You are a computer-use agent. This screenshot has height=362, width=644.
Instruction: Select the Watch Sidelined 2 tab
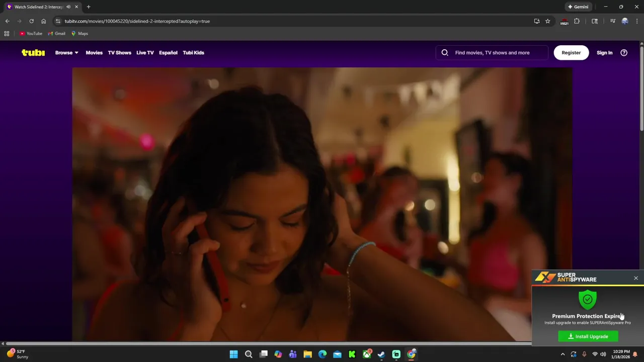(x=42, y=7)
